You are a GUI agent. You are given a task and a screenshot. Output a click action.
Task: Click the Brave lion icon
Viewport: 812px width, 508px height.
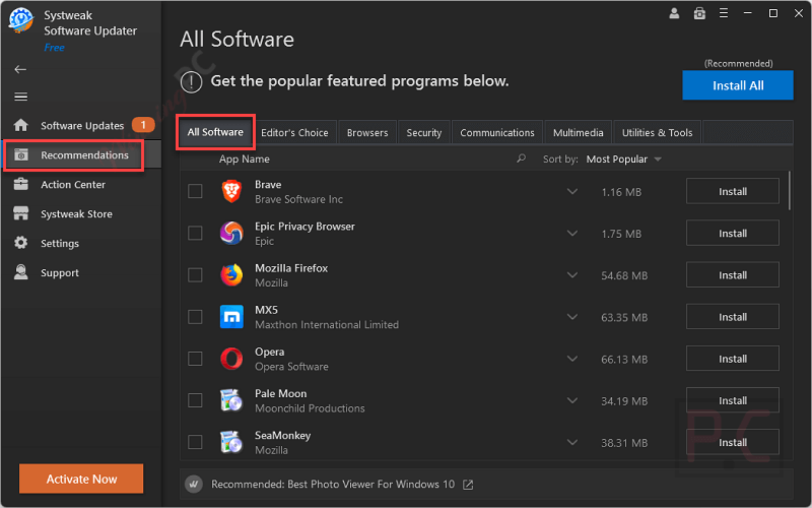click(232, 191)
